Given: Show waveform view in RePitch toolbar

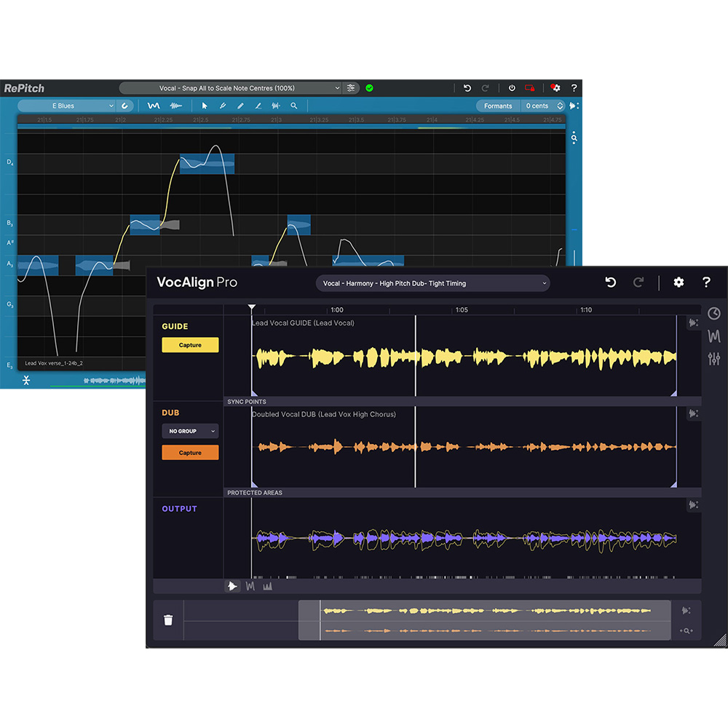Looking at the screenshot, I should (x=175, y=106).
